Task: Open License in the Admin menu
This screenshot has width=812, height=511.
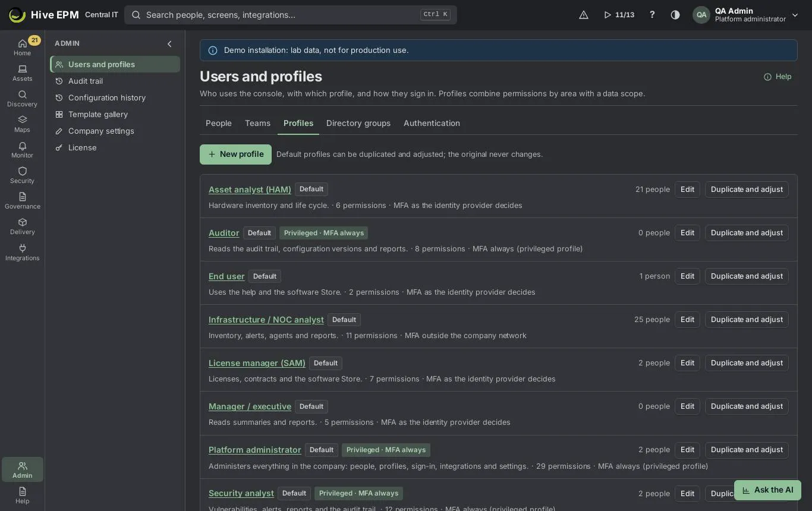Action: pos(115,147)
